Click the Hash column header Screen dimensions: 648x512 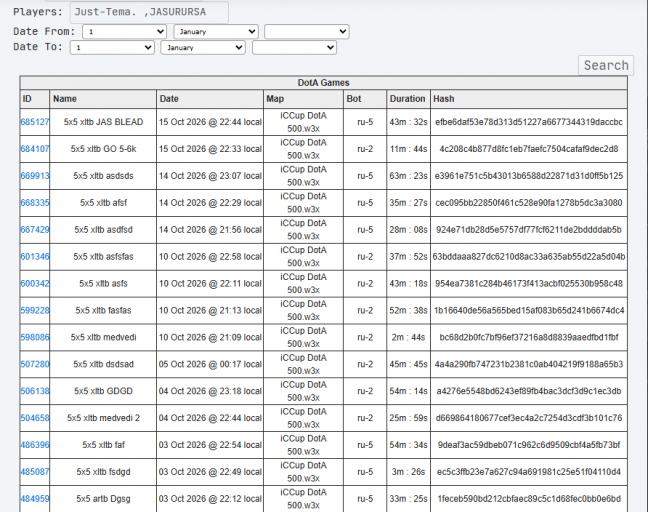[x=529, y=99]
